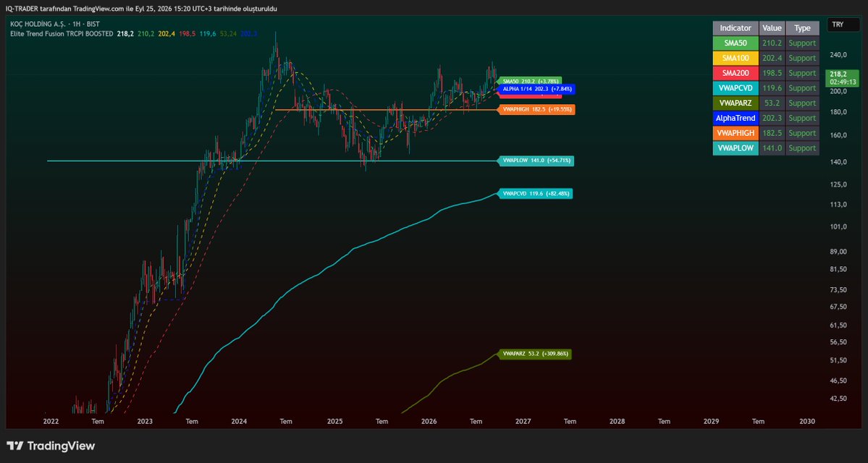Click the current price label 218,2

[x=842, y=77]
